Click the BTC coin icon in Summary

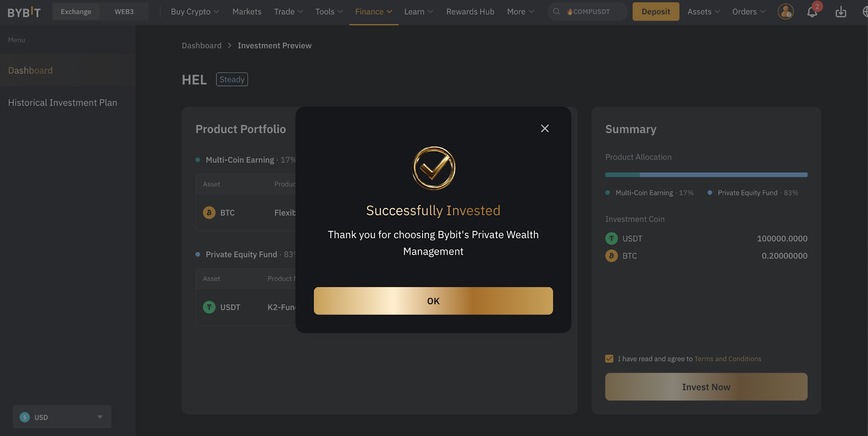point(611,256)
